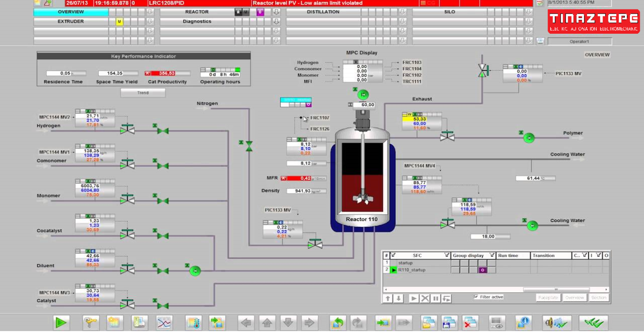Screen dimensions: 644x332
Task: Expand the OVERVIEW area hierarchy arrow
Action: tap(150, 12)
